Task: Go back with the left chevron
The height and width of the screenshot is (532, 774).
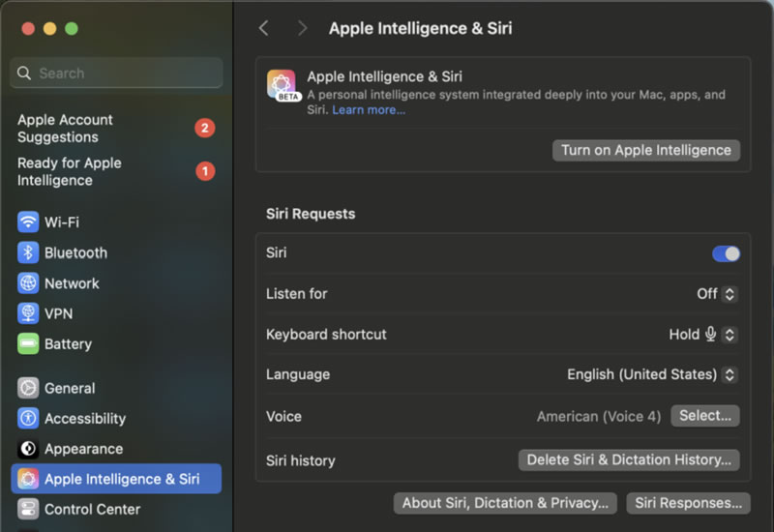Action: pyautogui.click(x=264, y=28)
